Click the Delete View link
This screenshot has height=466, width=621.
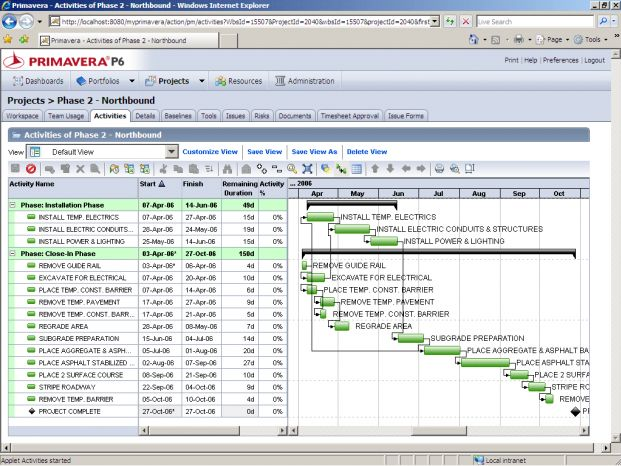367,152
